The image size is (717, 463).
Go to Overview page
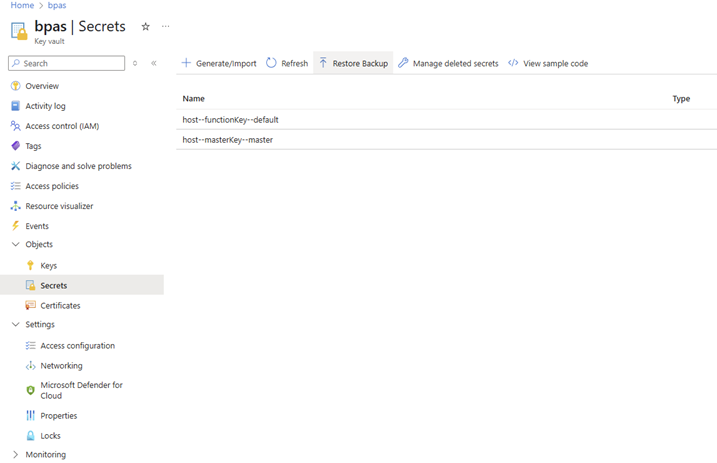pyautogui.click(x=42, y=86)
